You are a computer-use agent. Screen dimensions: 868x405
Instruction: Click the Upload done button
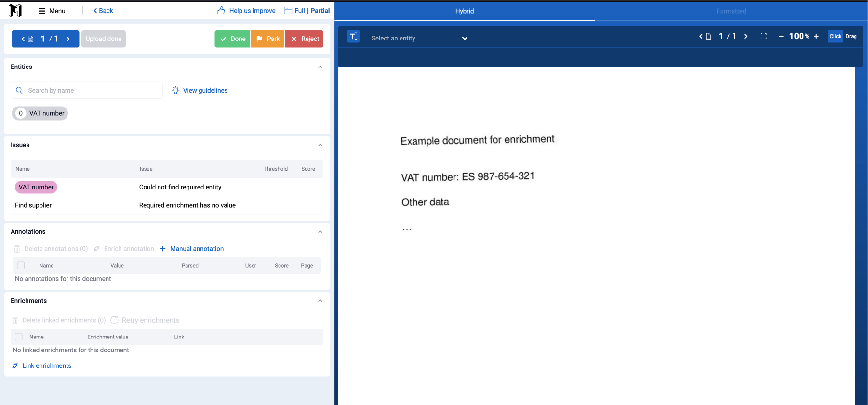[x=104, y=39]
